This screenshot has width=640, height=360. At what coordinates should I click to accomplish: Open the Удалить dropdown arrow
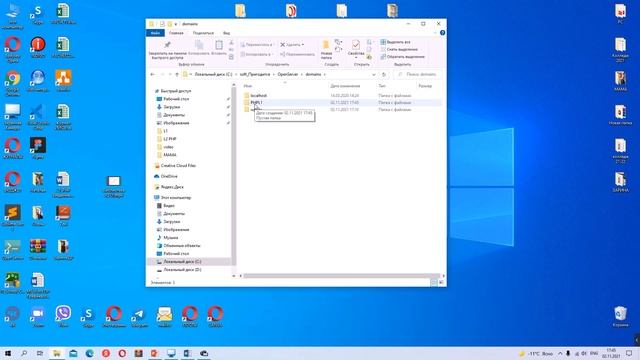tap(303, 44)
